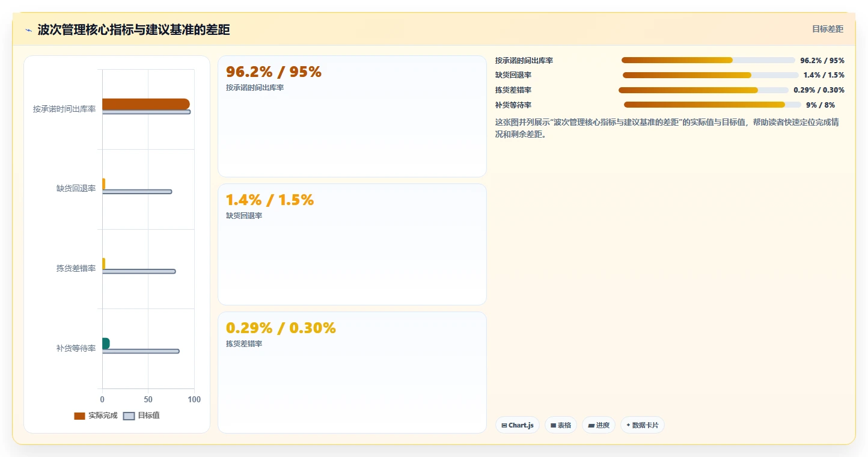Click the progress value 0.29% / 0.30%
Screen dimensions: 868x457
pos(819,90)
